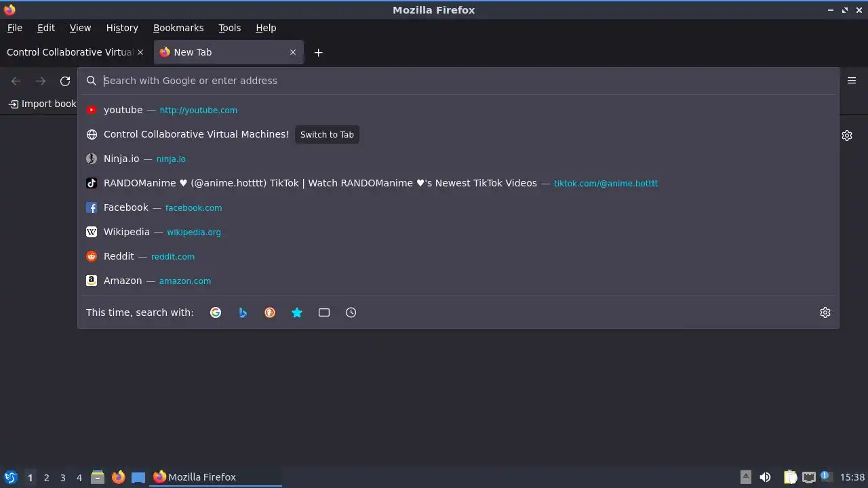This screenshot has width=868, height=488.
Task: Reload the current page
Action: (x=65, y=81)
